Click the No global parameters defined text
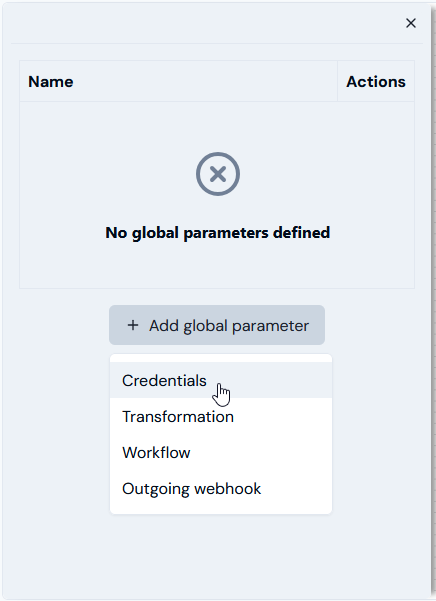The height and width of the screenshot is (601, 436). coord(218,232)
